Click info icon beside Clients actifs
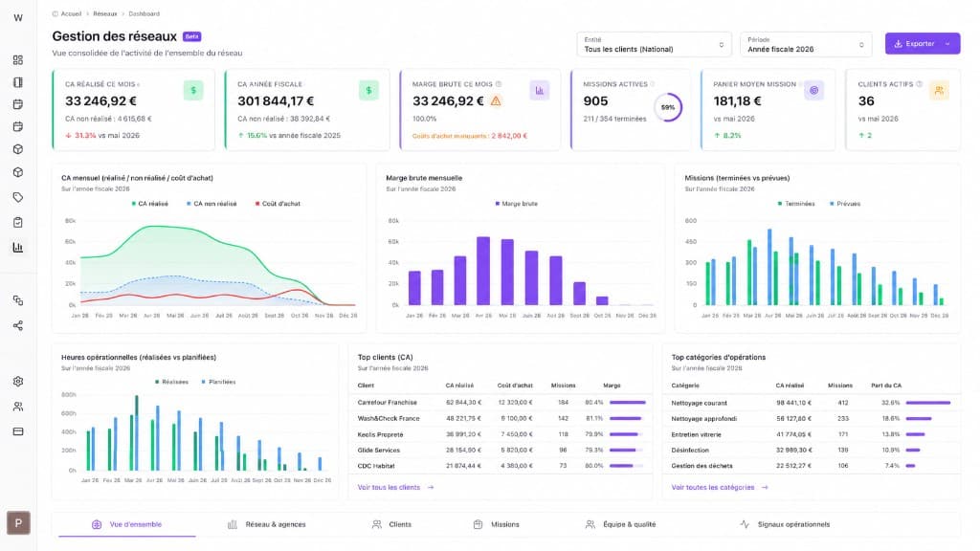The image size is (980, 551). (919, 84)
